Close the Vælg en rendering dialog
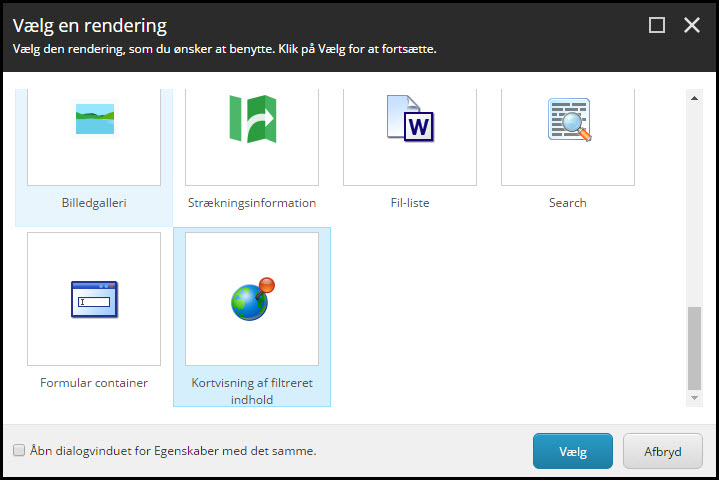Screen dimensions: 719x480 [x=692, y=26]
